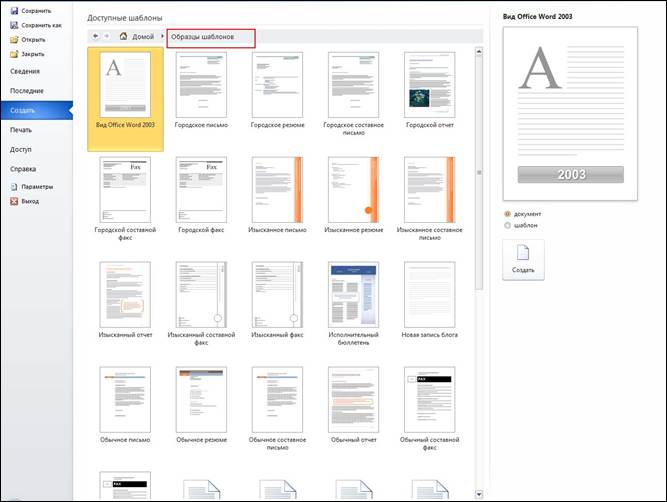Select the Изысканный составной факс template
The width and height of the screenshot is (667, 502).
click(201, 304)
